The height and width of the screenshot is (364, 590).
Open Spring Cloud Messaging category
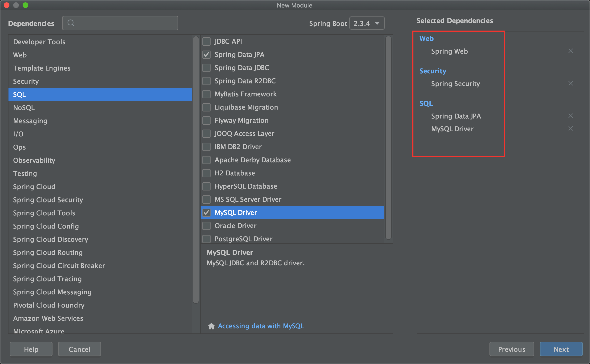100,292
